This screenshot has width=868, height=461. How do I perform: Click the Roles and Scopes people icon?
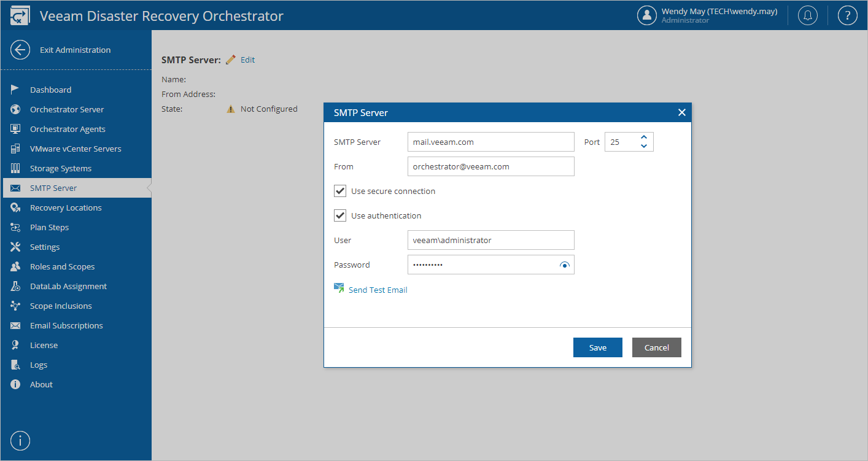coord(15,266)
